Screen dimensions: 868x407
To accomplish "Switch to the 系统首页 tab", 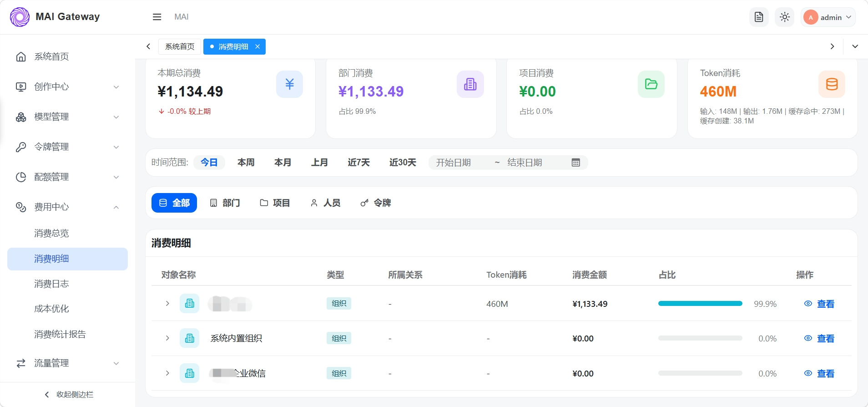I will pos(180,46).
